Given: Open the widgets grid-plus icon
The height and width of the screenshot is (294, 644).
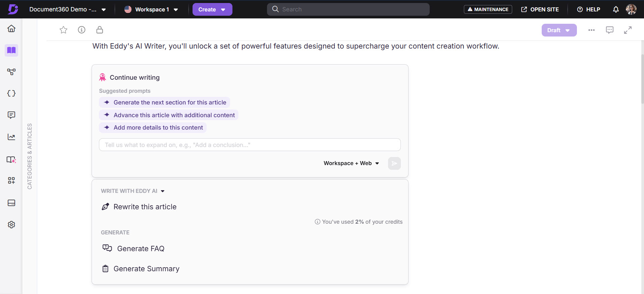Looking at the screenshot, I should pyautogui.click(x=11, y=180).
